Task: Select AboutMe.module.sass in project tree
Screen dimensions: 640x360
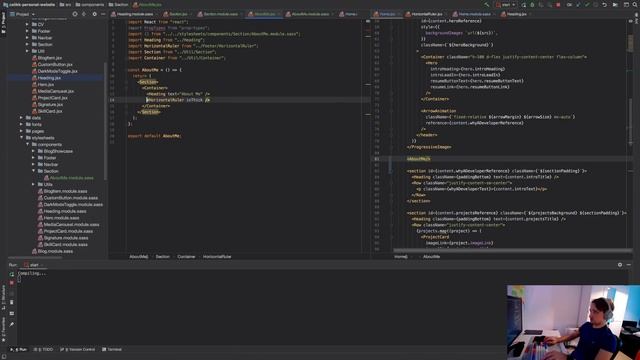Action: pos(69,178)
